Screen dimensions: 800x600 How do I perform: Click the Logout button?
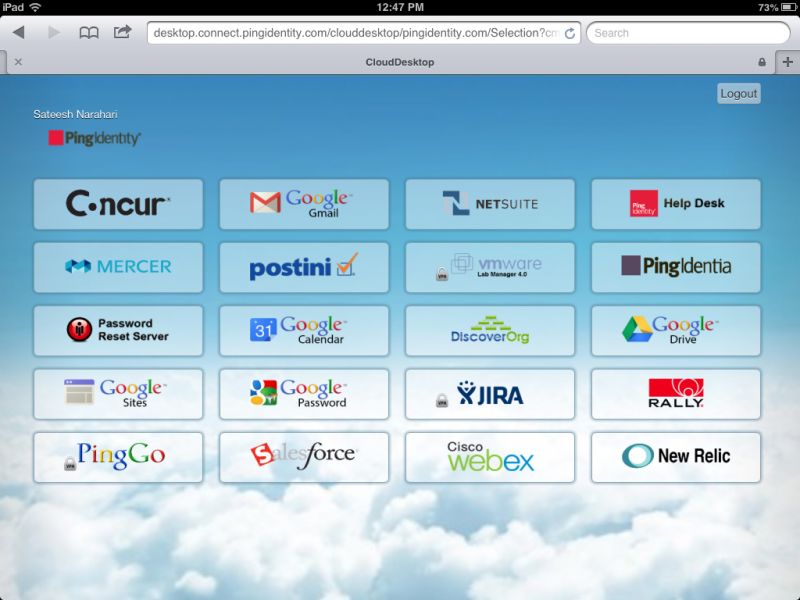tap(739, 94)
